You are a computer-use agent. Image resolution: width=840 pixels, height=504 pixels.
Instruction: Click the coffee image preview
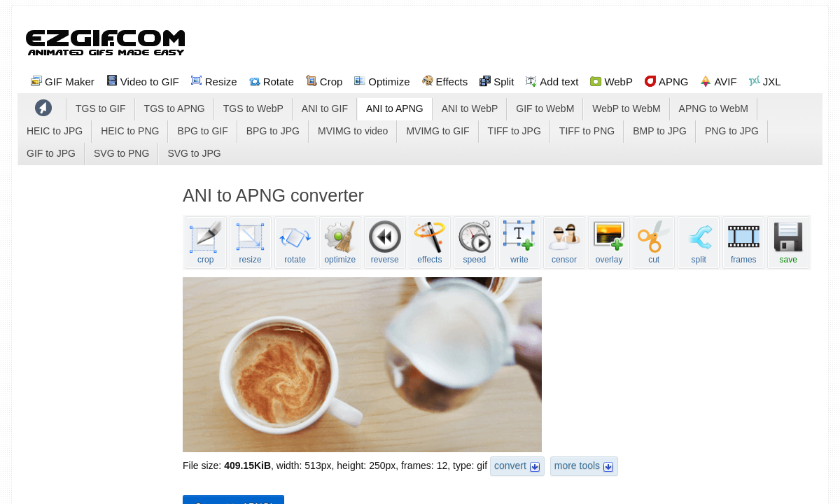point(362,364)
